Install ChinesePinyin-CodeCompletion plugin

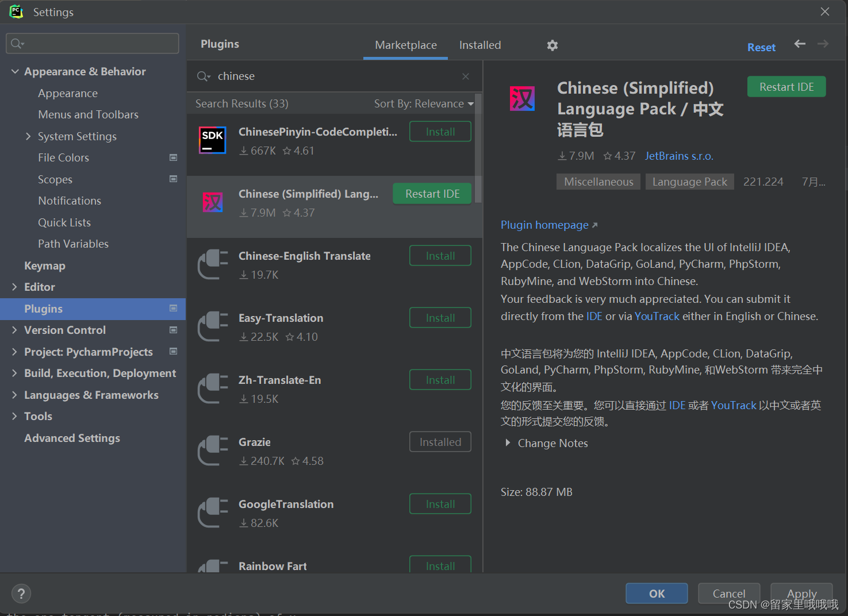click(x=440, y=132)
